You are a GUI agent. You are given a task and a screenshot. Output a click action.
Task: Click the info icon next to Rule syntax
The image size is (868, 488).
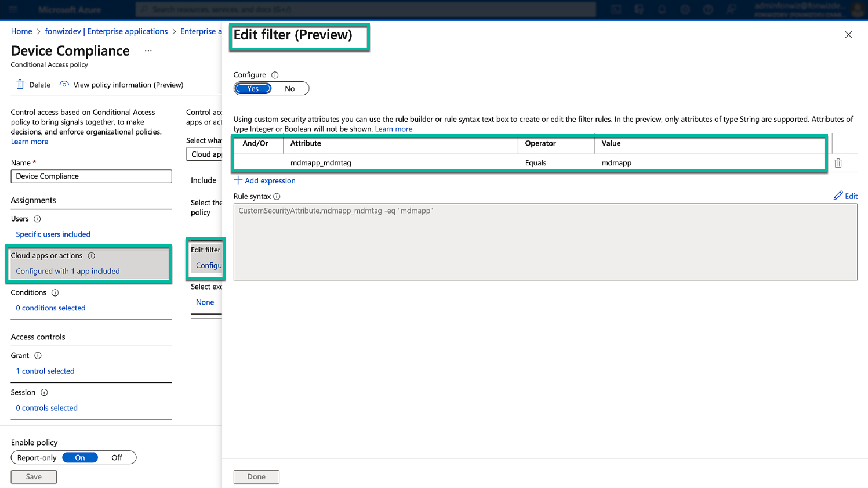coord(277,197)
